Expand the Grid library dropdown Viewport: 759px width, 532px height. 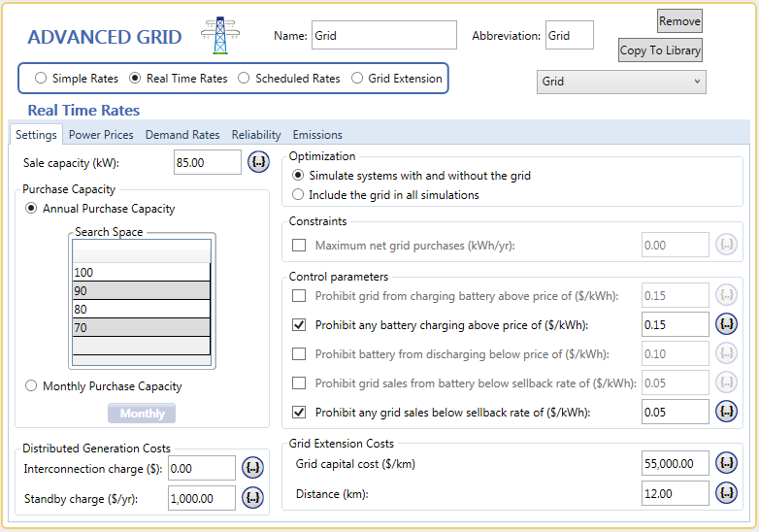click(621, 82)
